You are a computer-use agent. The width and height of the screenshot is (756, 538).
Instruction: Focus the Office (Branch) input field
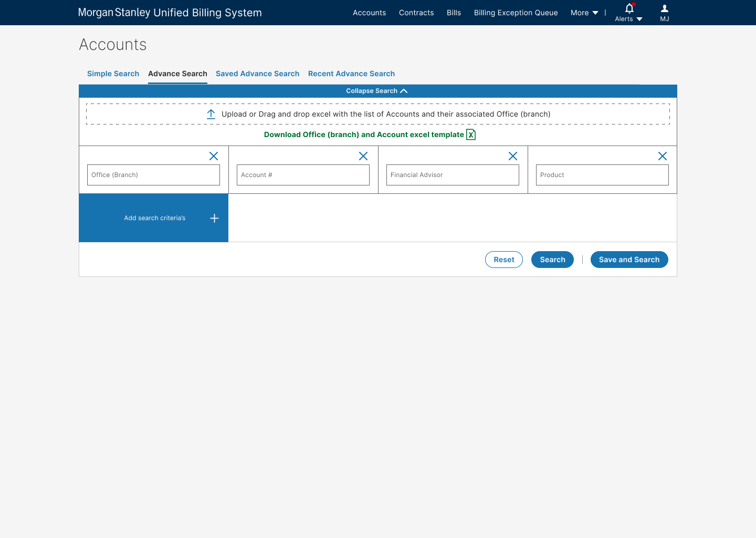coord(153,175)
